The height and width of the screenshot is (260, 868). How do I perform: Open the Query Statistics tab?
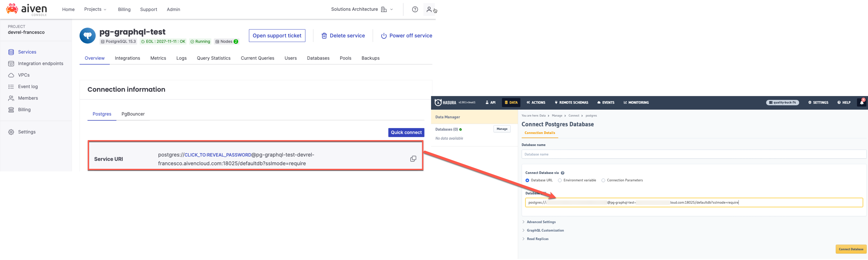(214, 58)
